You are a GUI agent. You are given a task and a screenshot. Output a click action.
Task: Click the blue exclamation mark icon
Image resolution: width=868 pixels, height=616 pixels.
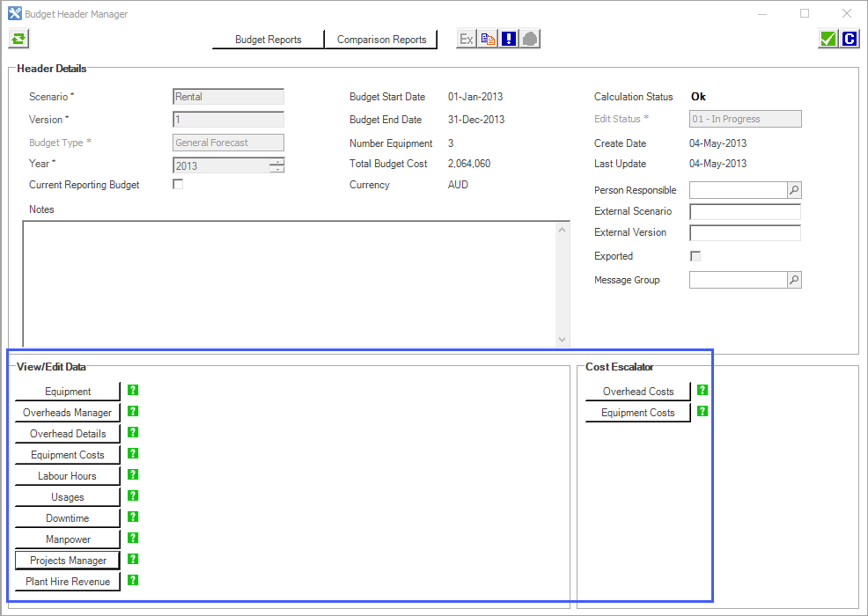pyautogui.click(x=509, y=39)
